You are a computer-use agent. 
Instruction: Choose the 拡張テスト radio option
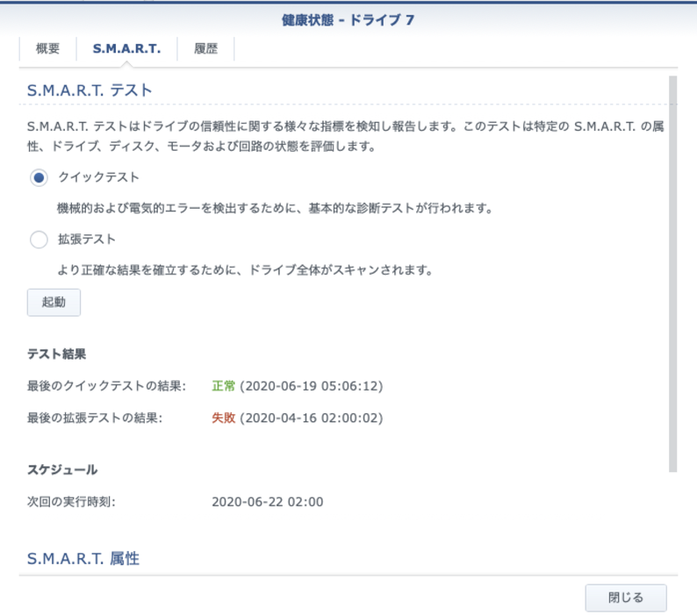pyautogui.click(x=39, y=240)
